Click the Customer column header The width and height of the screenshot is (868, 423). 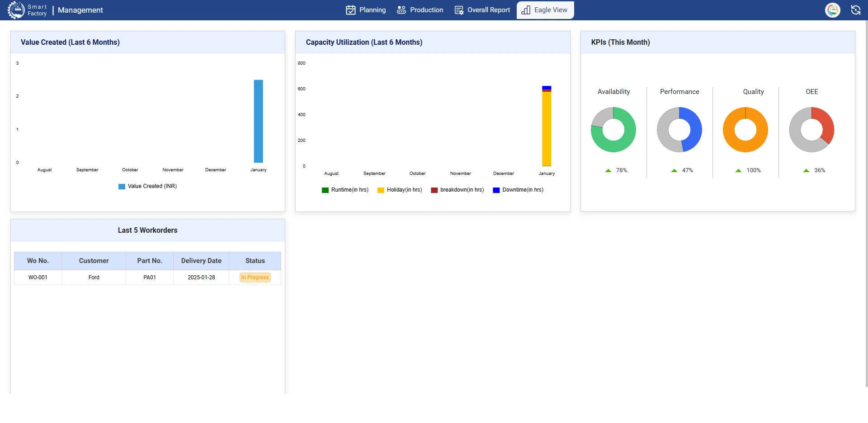(x=94, y=261)
